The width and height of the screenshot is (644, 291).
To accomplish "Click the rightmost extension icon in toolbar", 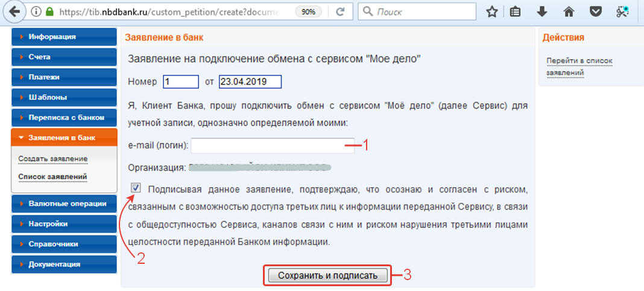I will pos(623,12).
